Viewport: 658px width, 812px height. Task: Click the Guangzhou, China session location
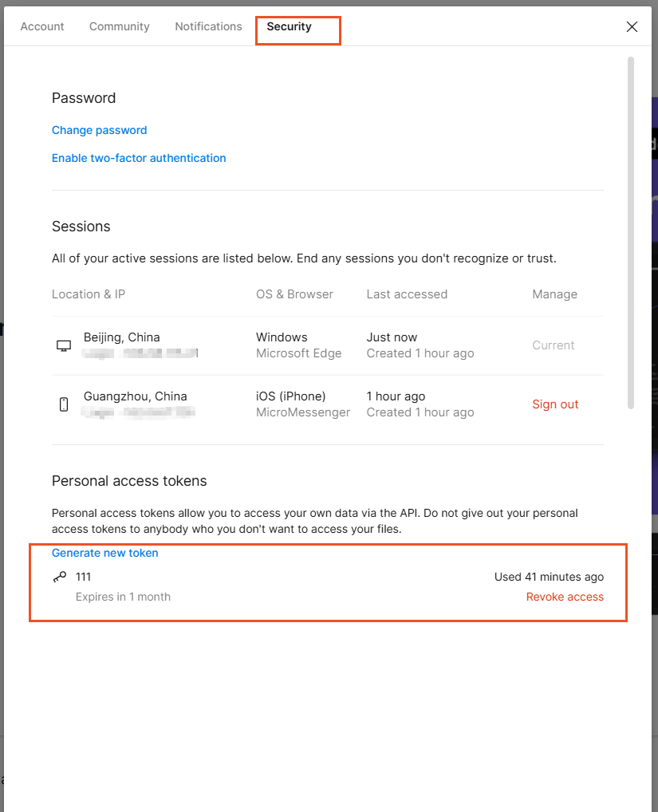click(135, 396)
